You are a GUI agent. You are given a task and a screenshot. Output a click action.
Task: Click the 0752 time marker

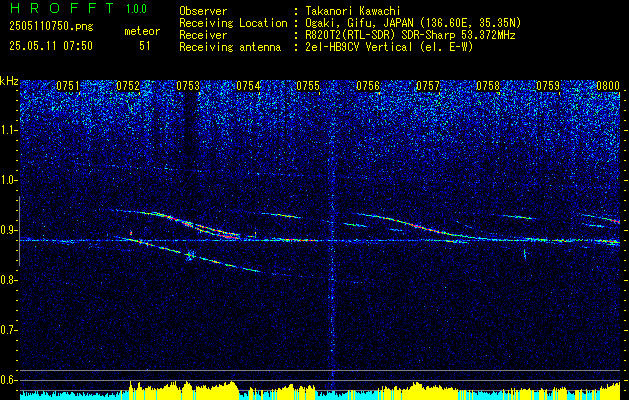128,85
